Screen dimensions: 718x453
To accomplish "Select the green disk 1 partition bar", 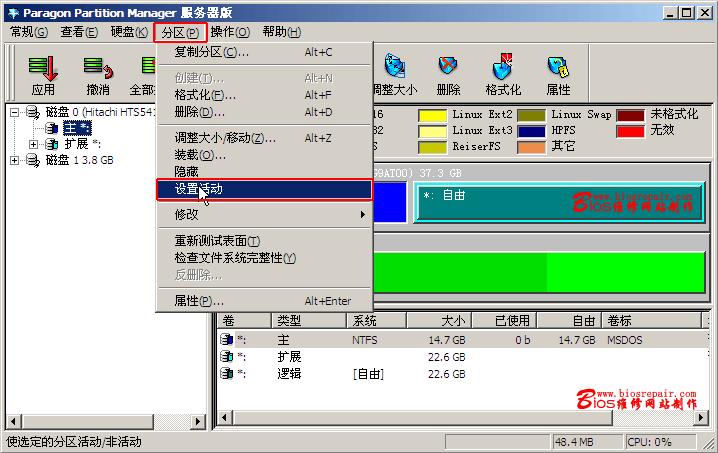I will pyautogui.click(x=539, y=272).
